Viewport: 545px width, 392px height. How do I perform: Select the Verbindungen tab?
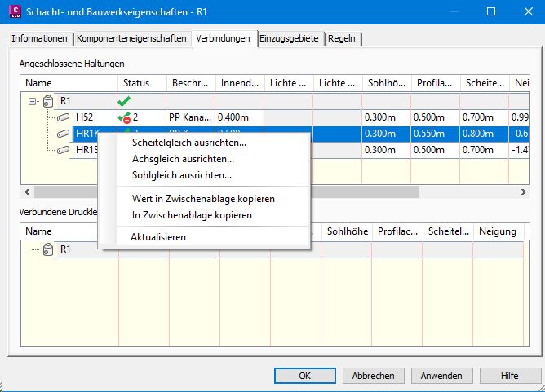coord(223,38)
